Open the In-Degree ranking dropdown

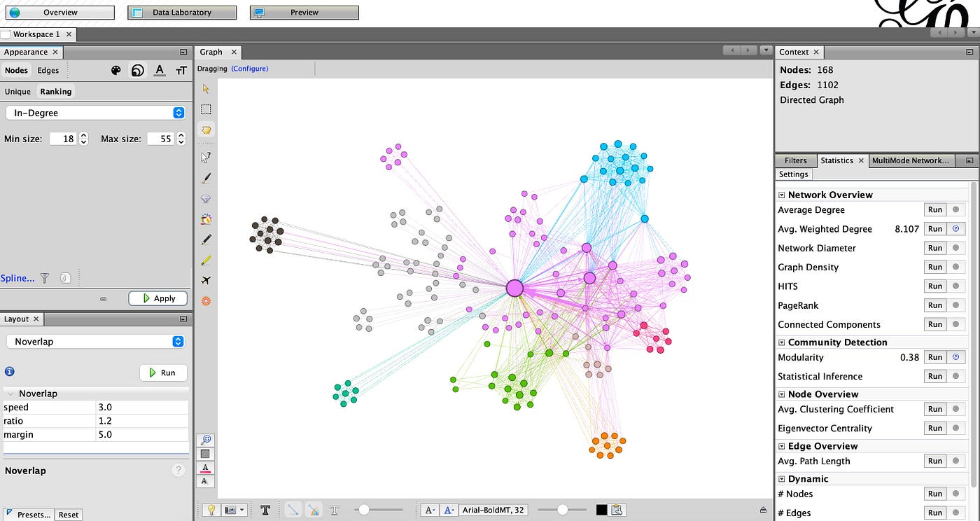(95, 113)
